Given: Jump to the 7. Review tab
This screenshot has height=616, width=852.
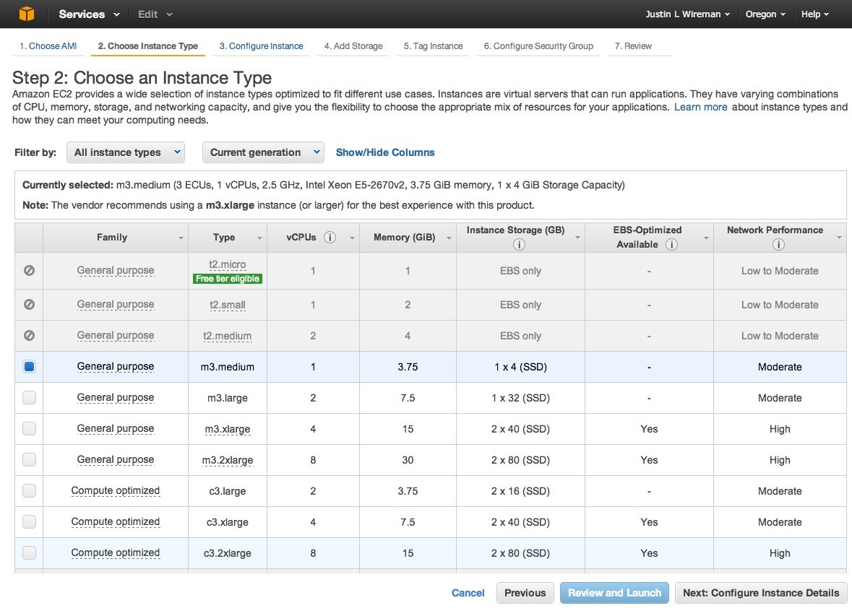Looking at the screenshot, I should pyautogui.click(x=633, y=46).
